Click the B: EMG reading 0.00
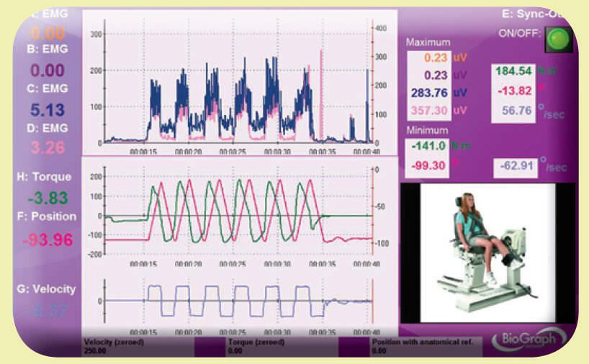The image size is (589, 364). point(47,70)
